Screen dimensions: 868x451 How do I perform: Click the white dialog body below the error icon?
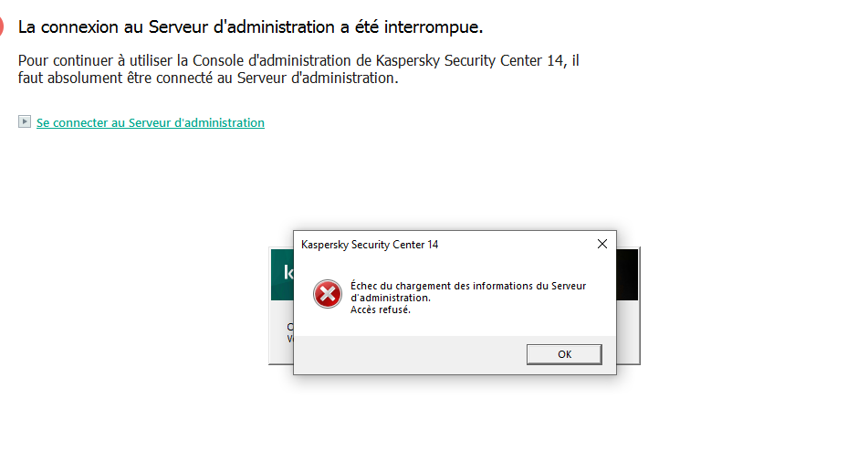coord(327,323)
